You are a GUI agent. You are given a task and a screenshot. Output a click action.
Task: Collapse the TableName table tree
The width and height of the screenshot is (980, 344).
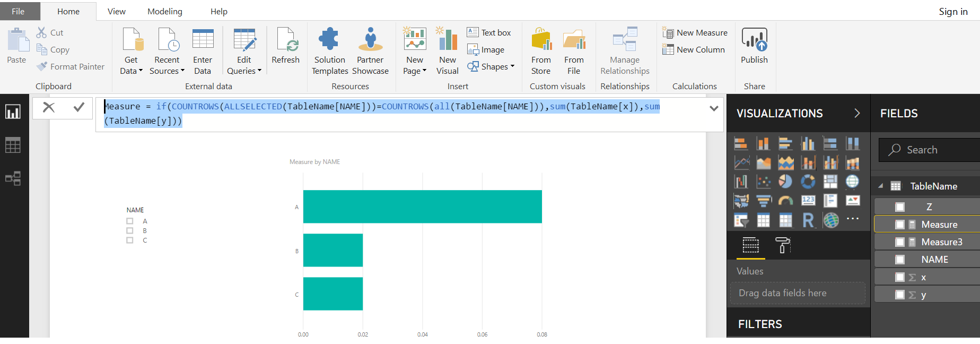click(x=881, y=186)
